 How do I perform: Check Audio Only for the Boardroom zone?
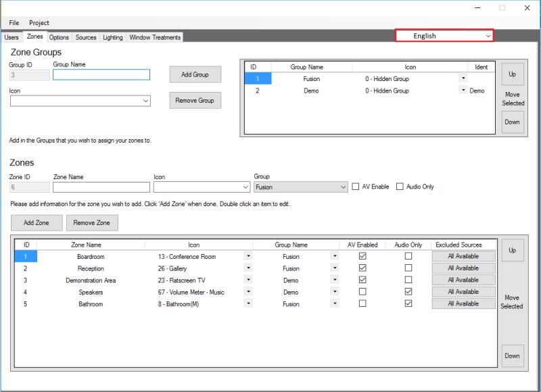point(408,257)
